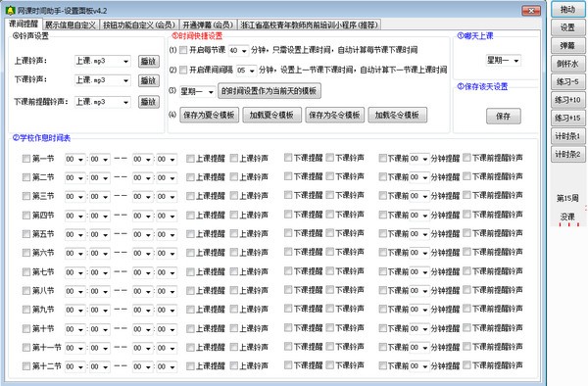The width and height of the screenshot is (588, 386).
Task: Click the 计时条2 side button
Action: click(x=567, y=154)
